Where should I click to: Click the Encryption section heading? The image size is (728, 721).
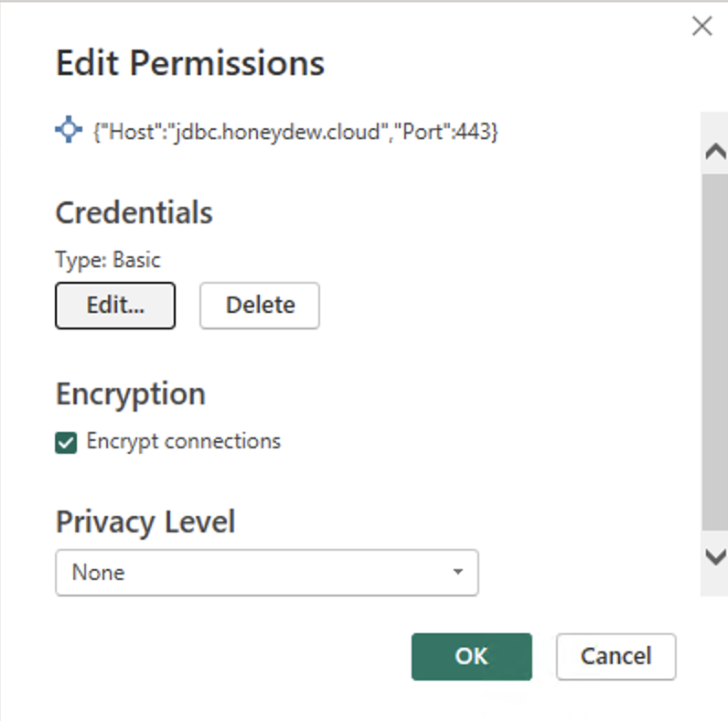coord(130,393)
